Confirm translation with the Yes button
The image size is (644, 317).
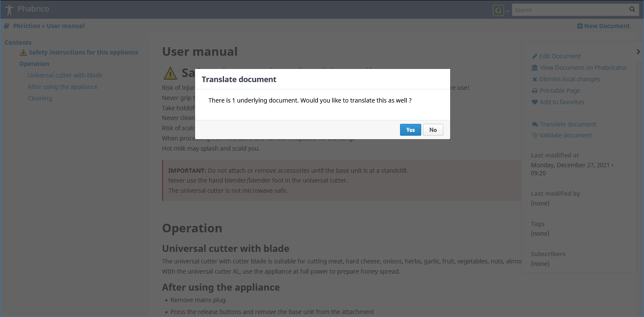point(410,130)
